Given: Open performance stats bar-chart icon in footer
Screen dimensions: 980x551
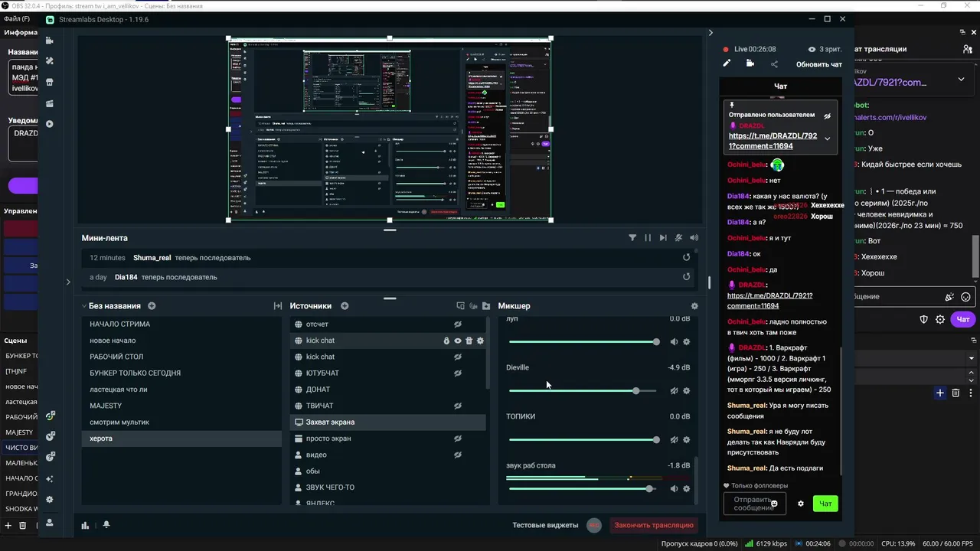Looking at the screenshot, I should coord(85,525).
